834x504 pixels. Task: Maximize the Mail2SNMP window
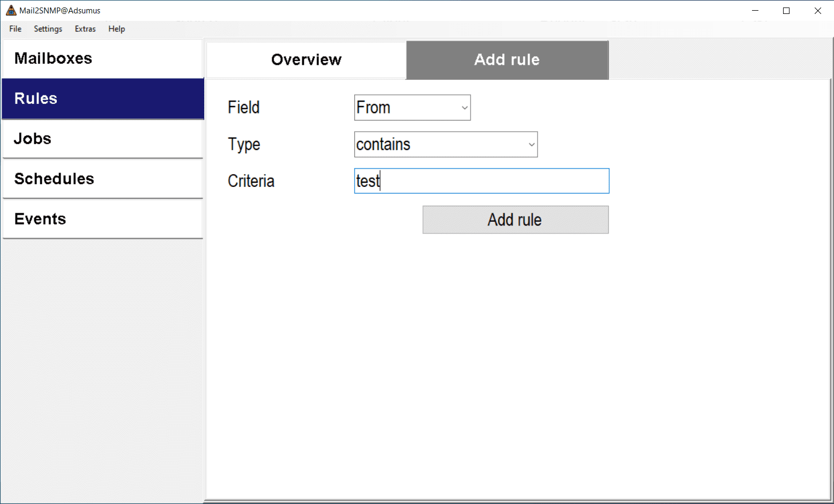coord(786,11)
